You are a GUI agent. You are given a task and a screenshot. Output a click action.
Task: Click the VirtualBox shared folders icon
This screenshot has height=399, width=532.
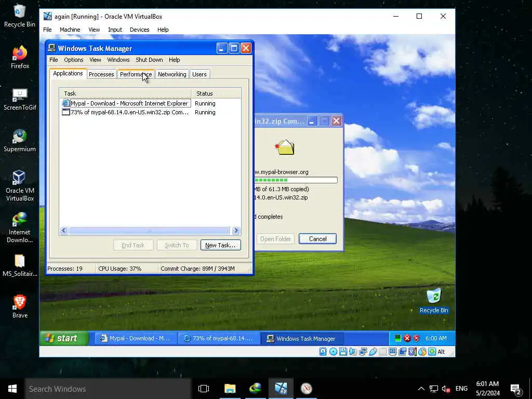382,352
